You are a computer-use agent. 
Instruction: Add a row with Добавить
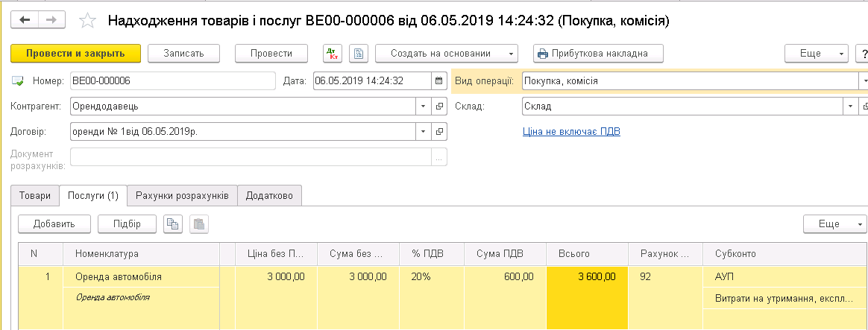coord(54,224)
